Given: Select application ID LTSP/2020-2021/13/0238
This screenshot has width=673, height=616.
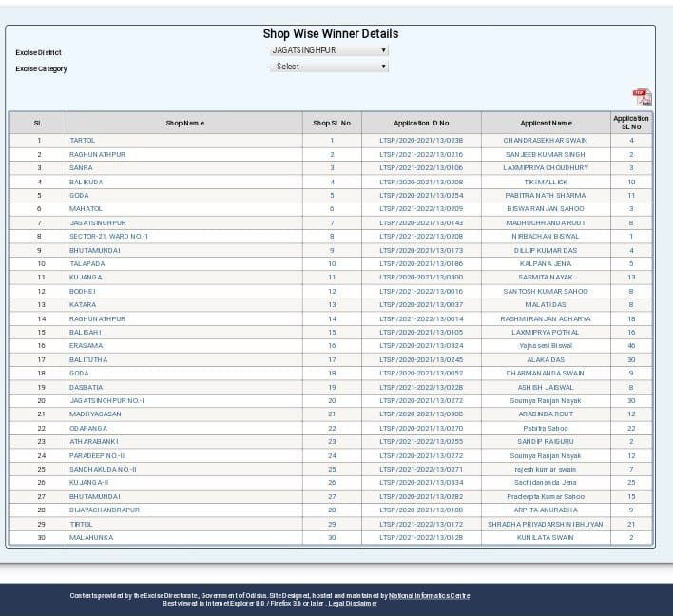Looking at the screenshot, I should (x=421, y=141).
